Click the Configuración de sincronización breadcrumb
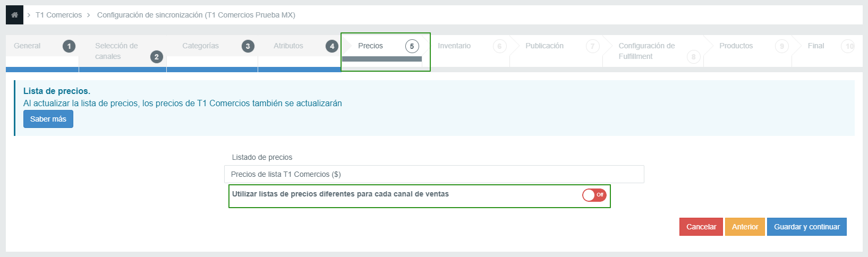Viewport: 868px width, 257px height. 196,15
